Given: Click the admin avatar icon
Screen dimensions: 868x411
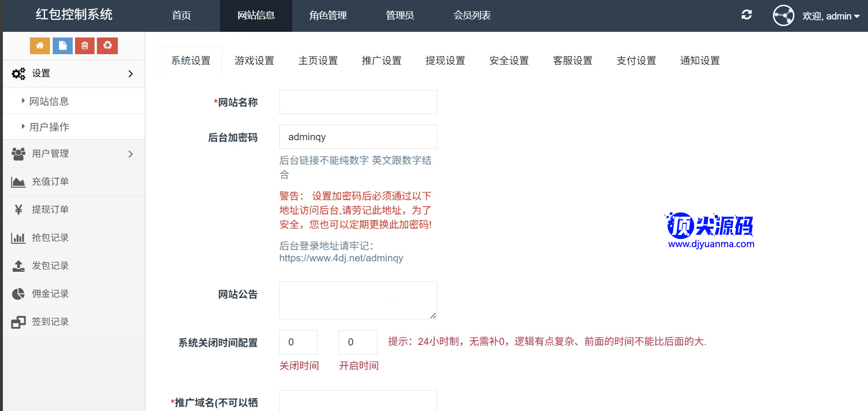Looking at the screenshot, I should tap(783, 16).
